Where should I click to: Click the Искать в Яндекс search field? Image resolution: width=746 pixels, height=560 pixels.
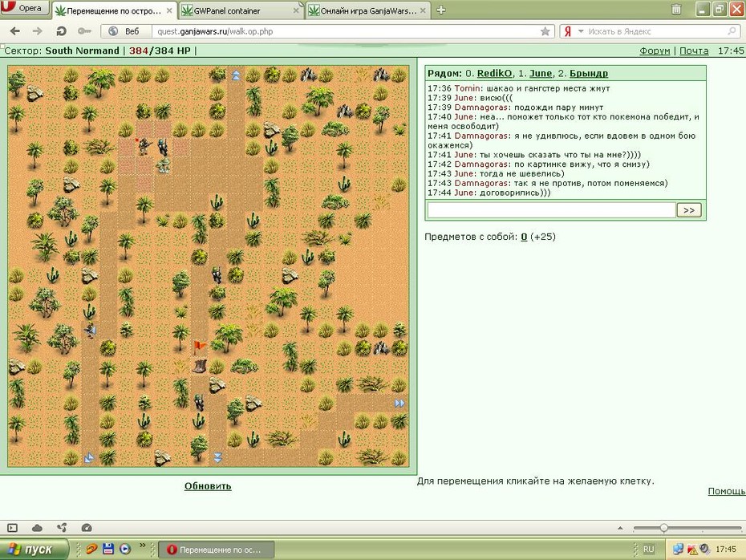point(655,31)
